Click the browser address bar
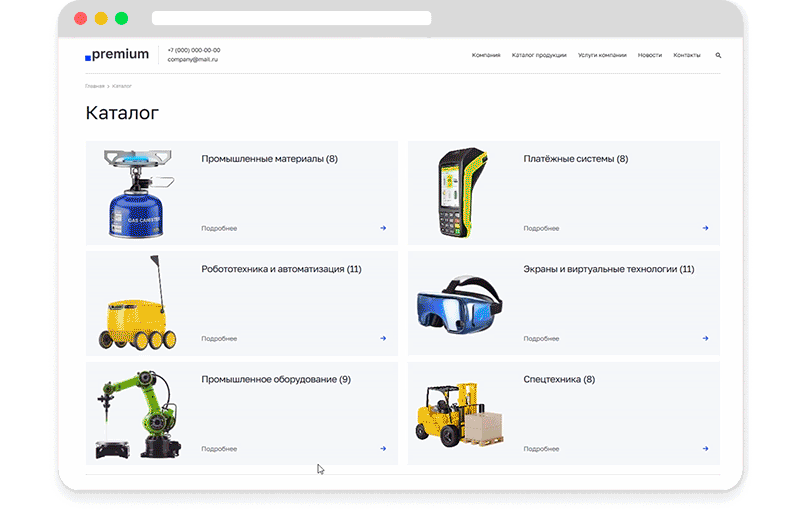The width and height of the screenshot is (800, 512). click(x=291, y=18)
